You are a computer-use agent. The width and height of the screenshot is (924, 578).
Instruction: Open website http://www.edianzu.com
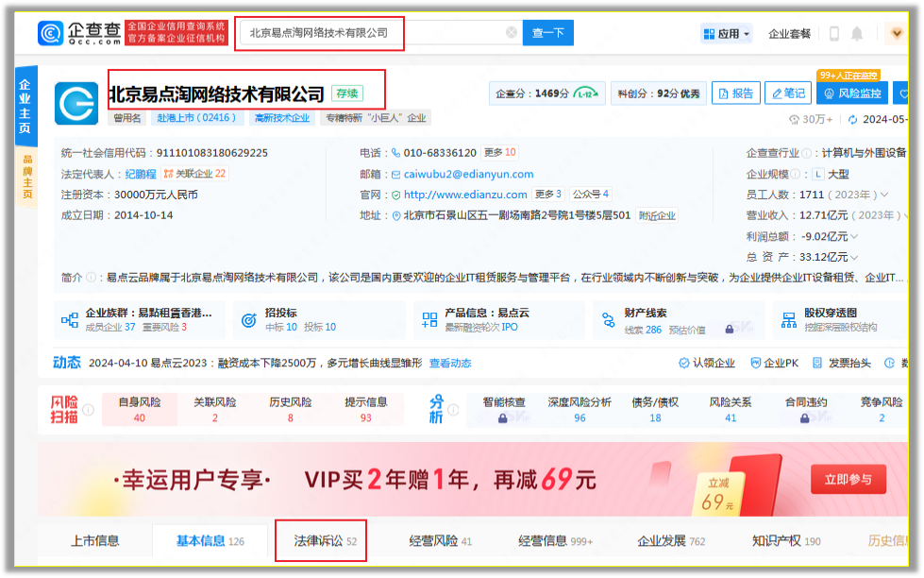pos(465,195)
